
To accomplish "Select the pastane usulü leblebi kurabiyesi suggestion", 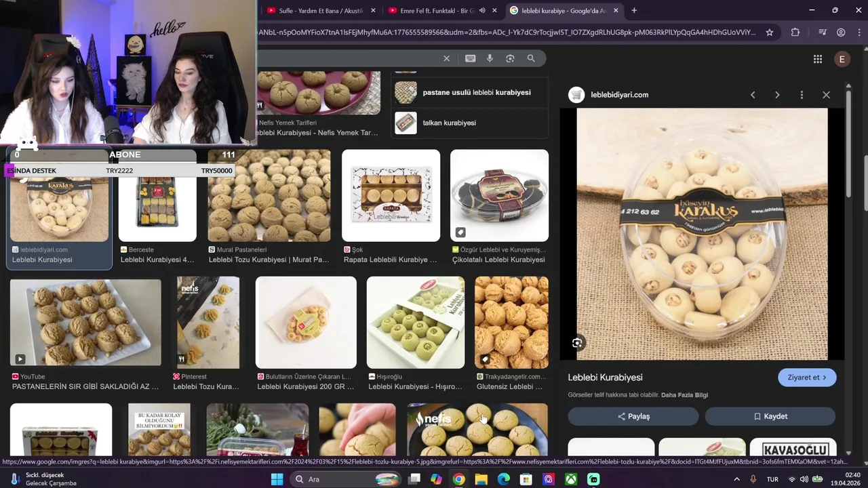I will click(x=470, y=92).
